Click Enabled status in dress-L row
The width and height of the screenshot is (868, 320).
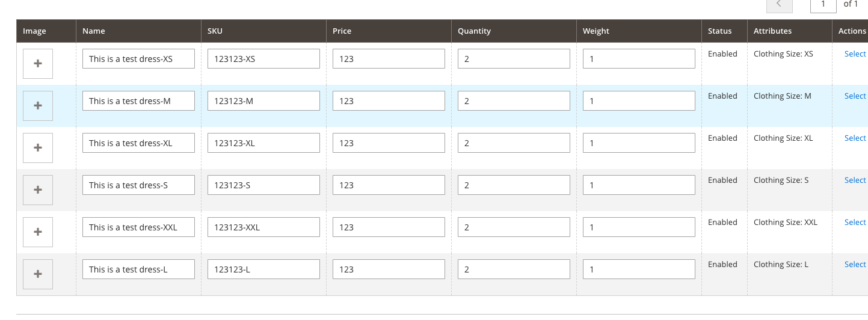(722, 264)
